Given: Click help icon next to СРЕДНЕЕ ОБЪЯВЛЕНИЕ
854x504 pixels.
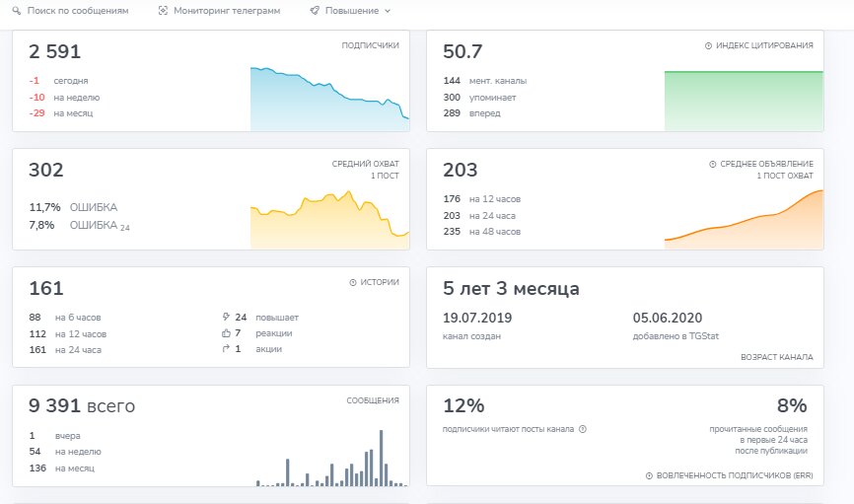Looking at the screenshot, I should tap(712, 164).
